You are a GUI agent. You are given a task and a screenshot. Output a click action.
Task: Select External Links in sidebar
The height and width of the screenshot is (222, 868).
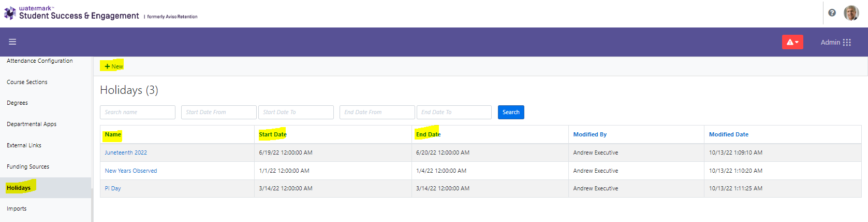click(24, 145)
